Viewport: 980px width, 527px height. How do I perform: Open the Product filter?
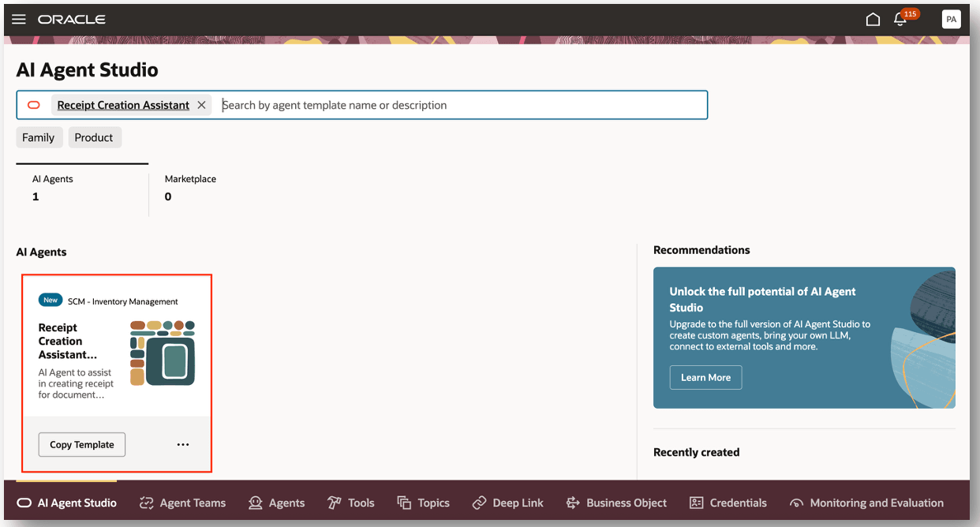click(94, 137)
